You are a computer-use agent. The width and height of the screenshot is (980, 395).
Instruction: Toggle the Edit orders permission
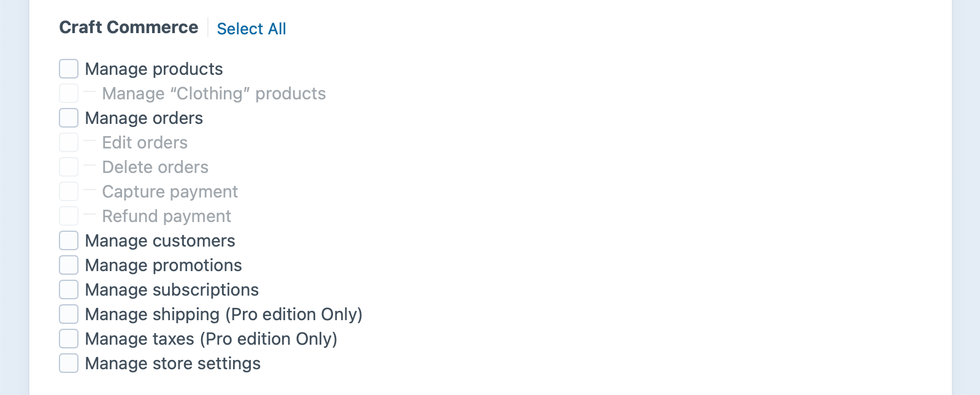point(68,142)
